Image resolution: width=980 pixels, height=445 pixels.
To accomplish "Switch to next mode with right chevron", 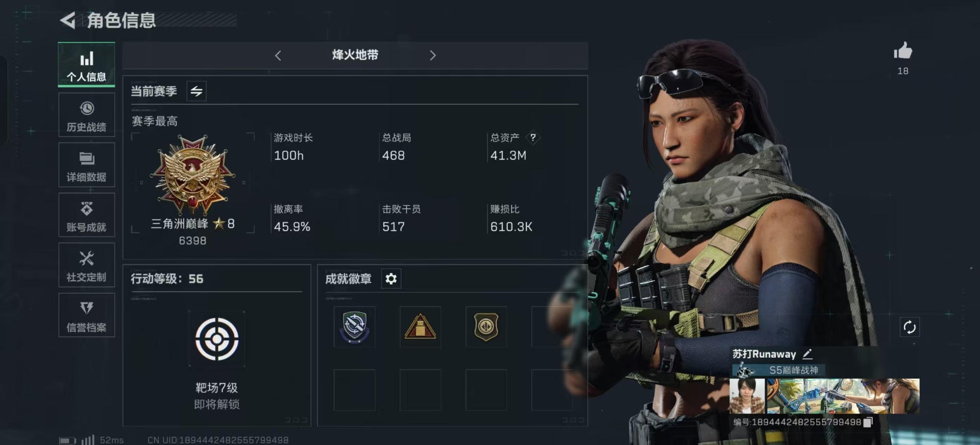I will [433, 55].
